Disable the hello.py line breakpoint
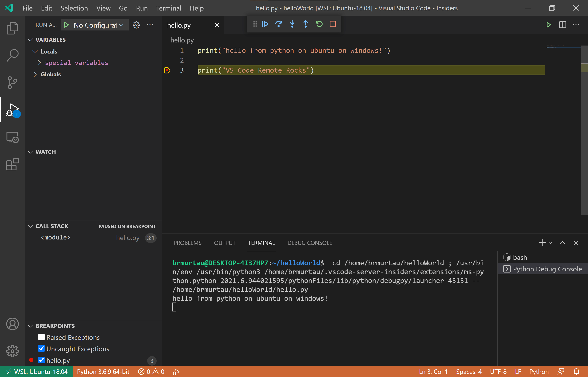This screenshot has height=377, width=588. 41,360
